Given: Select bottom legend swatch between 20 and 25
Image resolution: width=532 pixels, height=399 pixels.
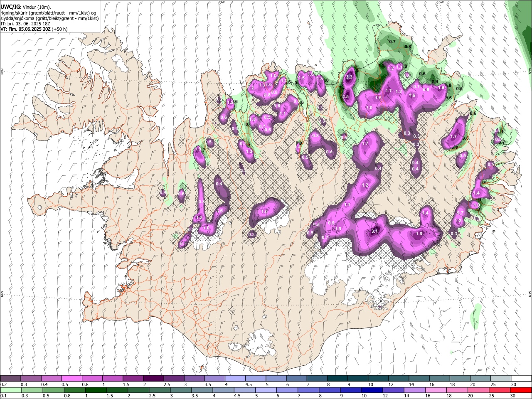Looking at the screenshot, I should coord(478,390).
